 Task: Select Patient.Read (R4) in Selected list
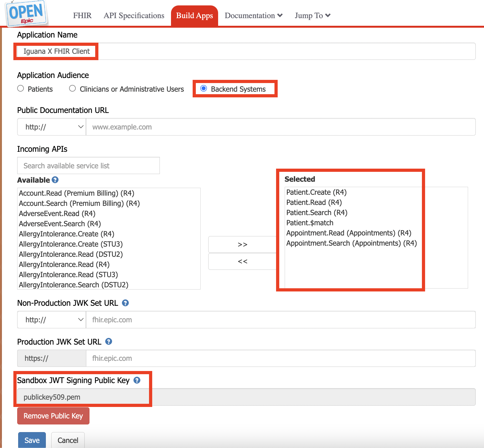pos(376,202)
